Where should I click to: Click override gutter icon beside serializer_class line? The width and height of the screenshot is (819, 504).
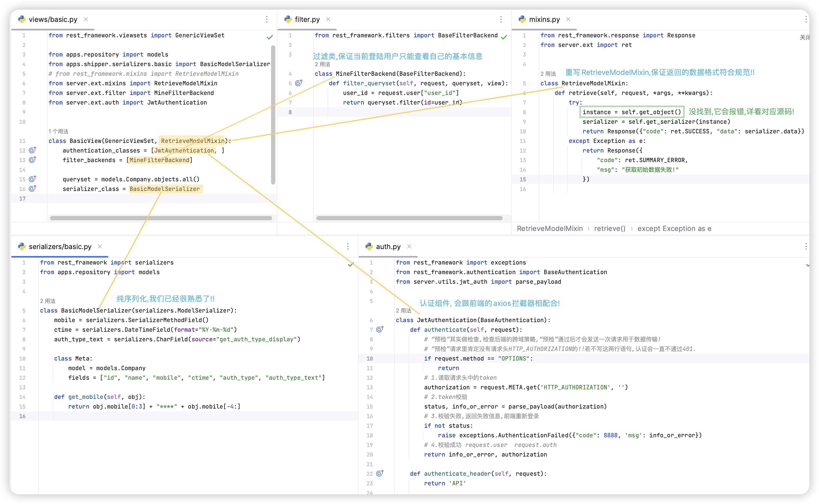[x=32, y=189]
